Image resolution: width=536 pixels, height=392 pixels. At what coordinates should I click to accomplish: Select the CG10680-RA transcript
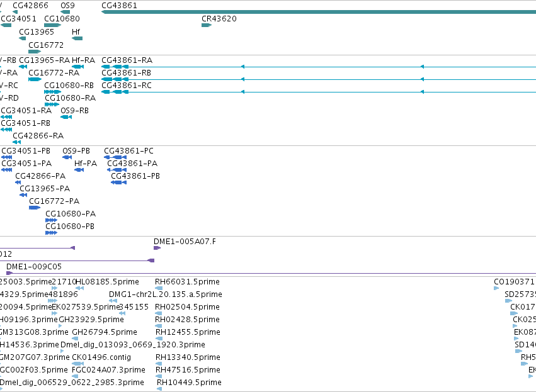[x=52, y=104]
